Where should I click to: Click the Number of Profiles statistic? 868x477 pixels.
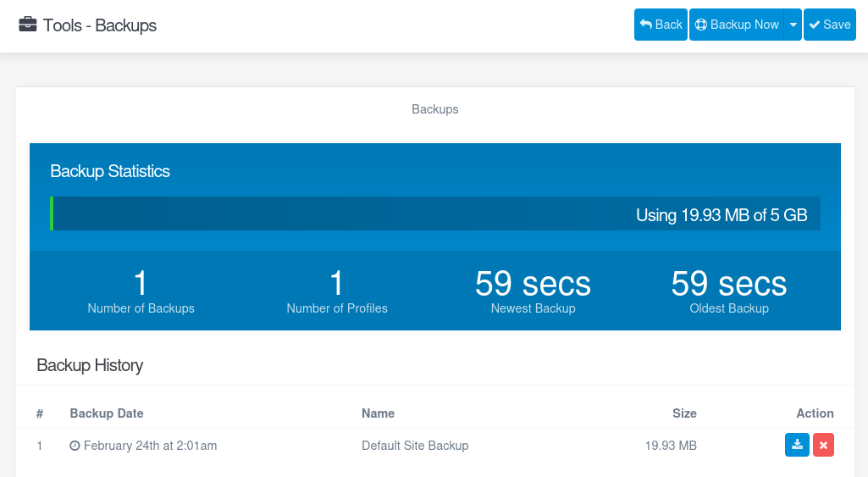click(x=336, y=291)
